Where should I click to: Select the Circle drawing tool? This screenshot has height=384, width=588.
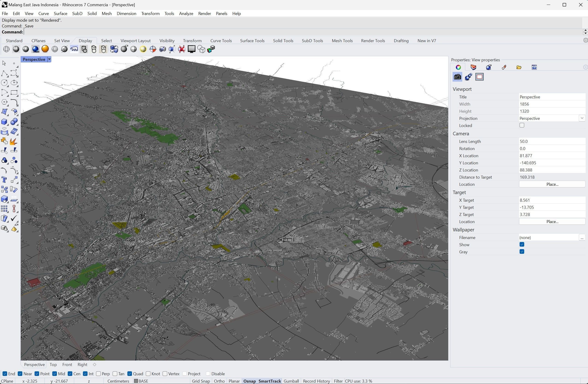4,83
